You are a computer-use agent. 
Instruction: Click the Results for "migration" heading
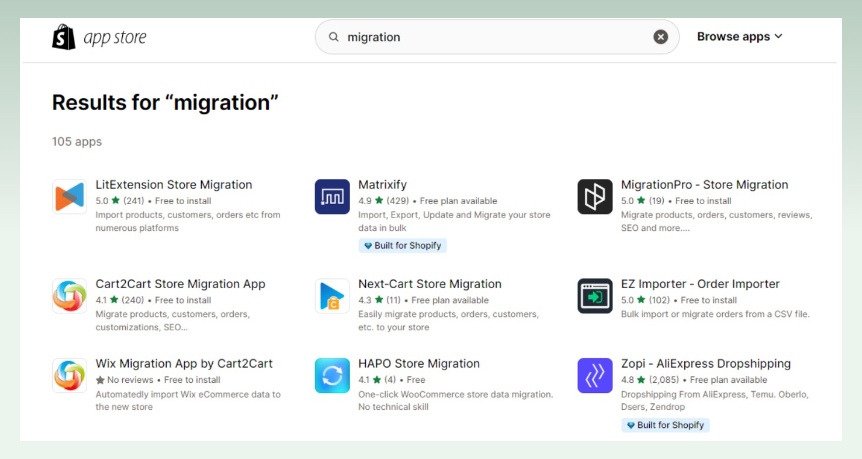pyautogui.click(x=165, y=103)
